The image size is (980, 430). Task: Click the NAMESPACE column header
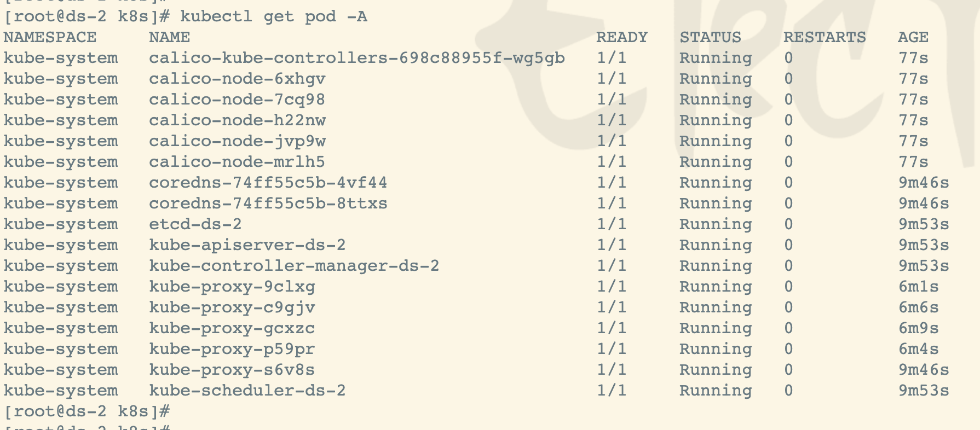50,37
